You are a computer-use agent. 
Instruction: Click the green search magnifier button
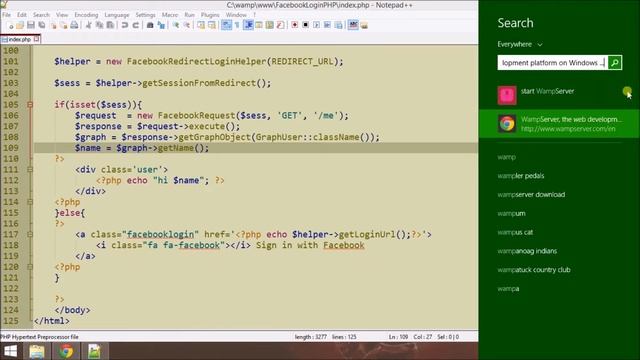615,63
